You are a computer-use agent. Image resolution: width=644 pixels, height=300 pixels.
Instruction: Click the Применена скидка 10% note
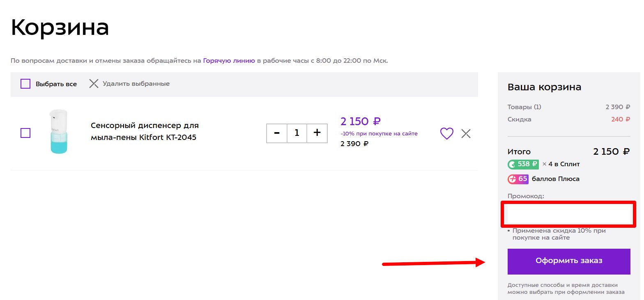[x=559, y=234]
